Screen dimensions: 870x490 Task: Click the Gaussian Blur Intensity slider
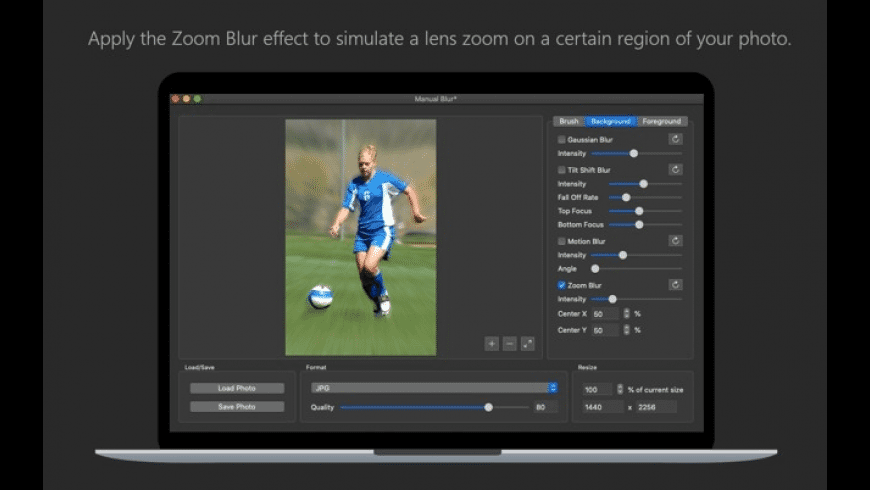tap(637, 153)
